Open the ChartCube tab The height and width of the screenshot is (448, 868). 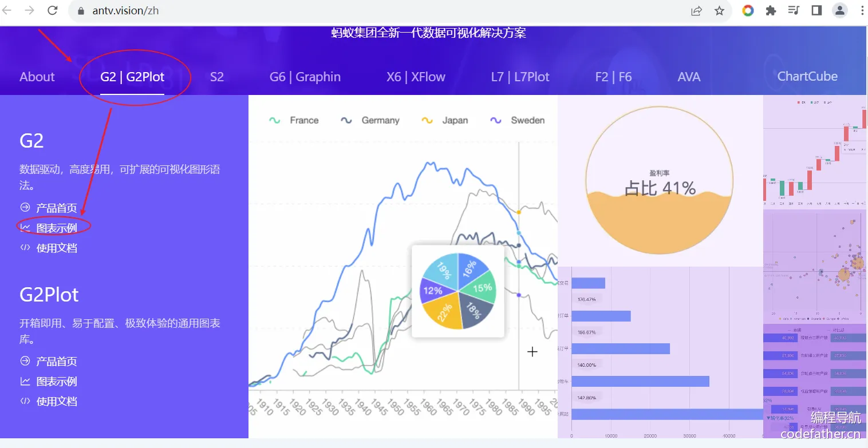click(807, 76)
